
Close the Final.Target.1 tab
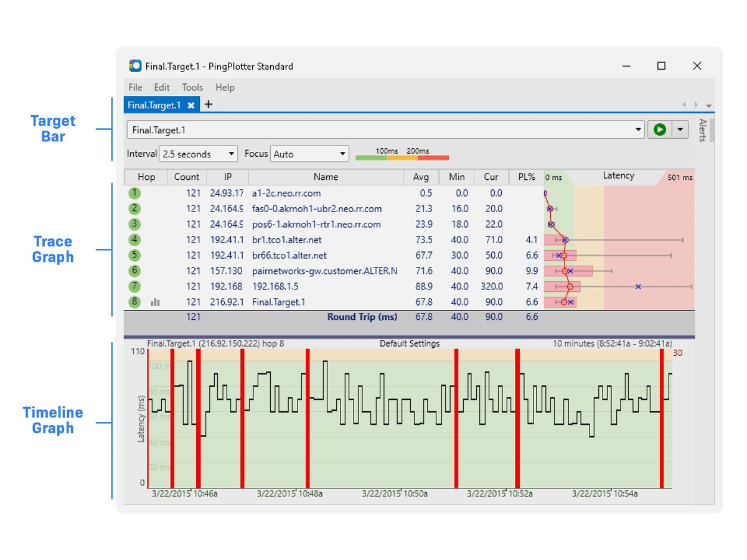pyautogui.click(x=190, y=105)
